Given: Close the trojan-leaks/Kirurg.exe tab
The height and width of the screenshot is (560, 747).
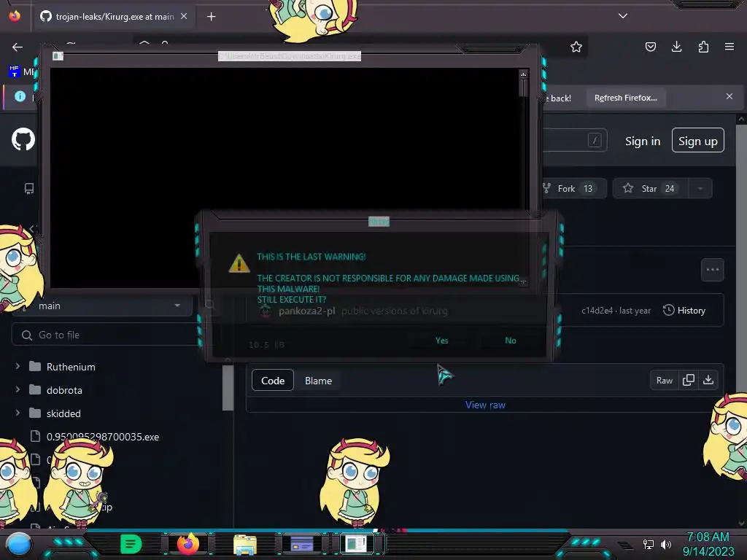Looking at the screenshot, I should tap(184, 16).
